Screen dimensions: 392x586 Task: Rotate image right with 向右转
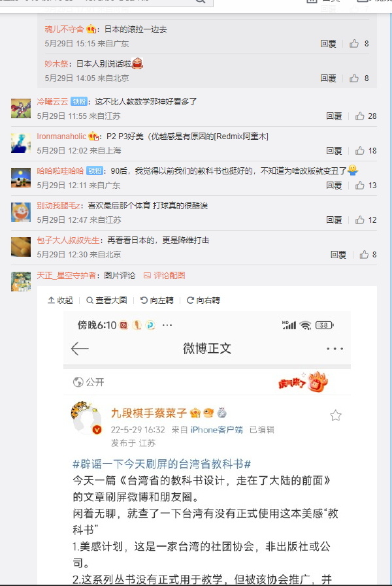click(203, 300)
